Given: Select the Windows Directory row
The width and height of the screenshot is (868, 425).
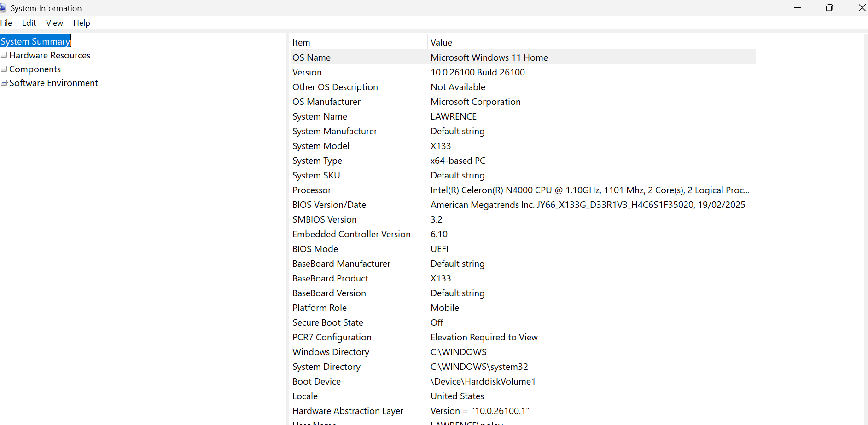Looking at the screenshot, I should point(414,352).
